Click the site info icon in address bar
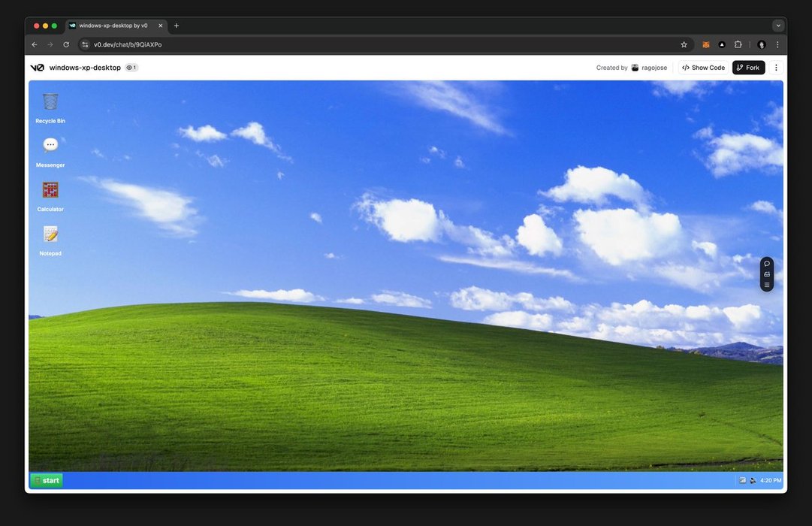Screen dimensions: 812x526 click(85, 44)
